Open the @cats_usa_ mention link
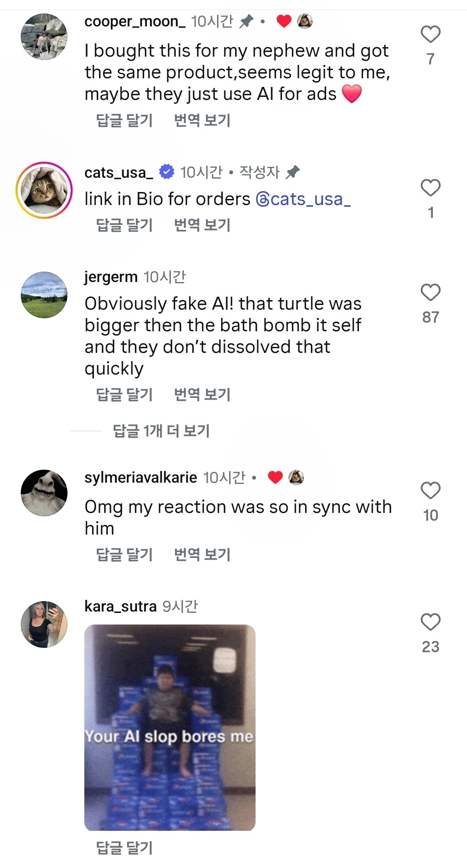Screen dimensions: 467x868 tap(303, 199)
